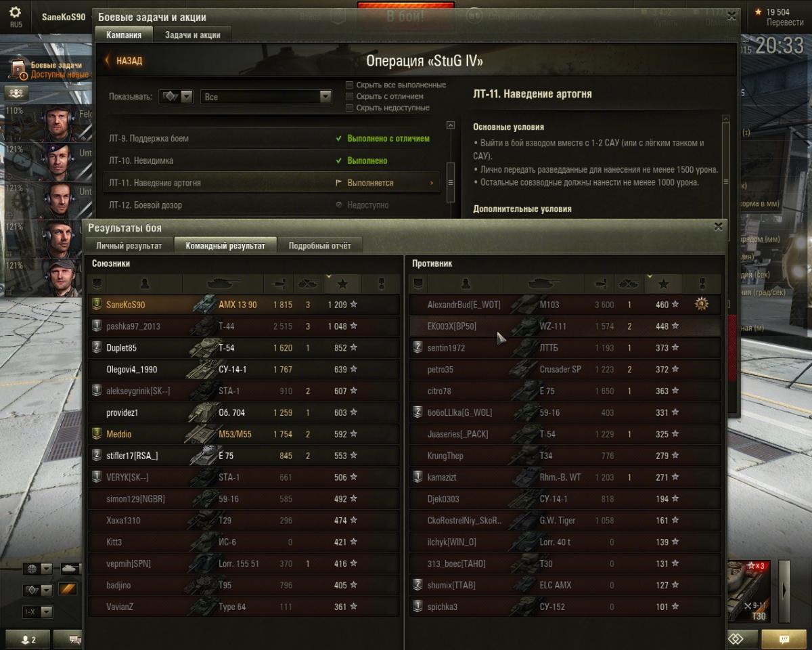Sort allies by damage dealt column icon
Image resolution: width=812 pixels, height=650 pixels.
point(279,284)
